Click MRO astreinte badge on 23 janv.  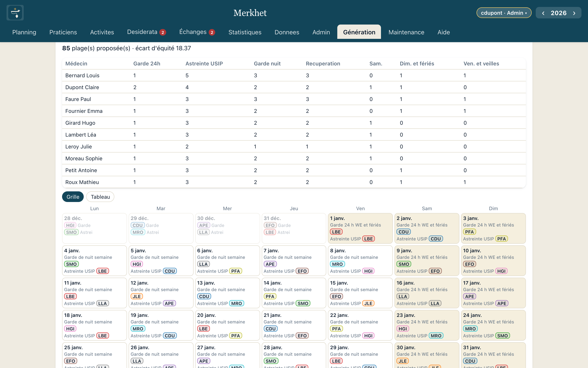click(x=436, y=336)
